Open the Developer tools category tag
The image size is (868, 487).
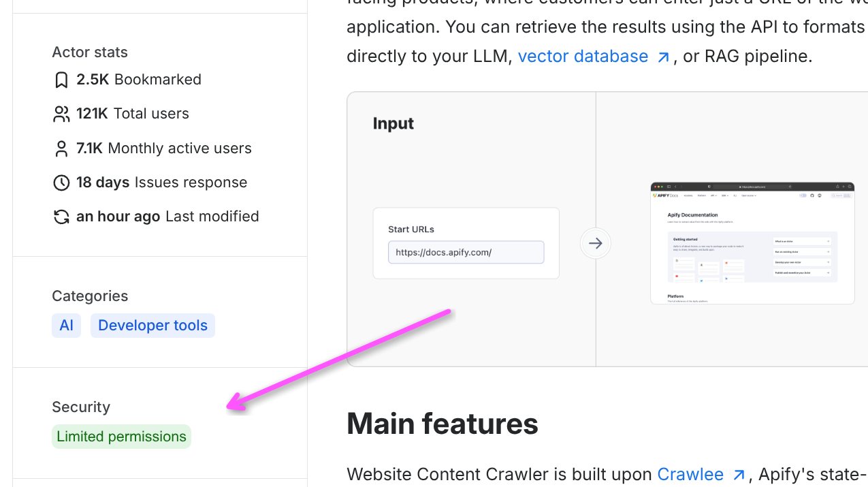click(x=152, y=326)
